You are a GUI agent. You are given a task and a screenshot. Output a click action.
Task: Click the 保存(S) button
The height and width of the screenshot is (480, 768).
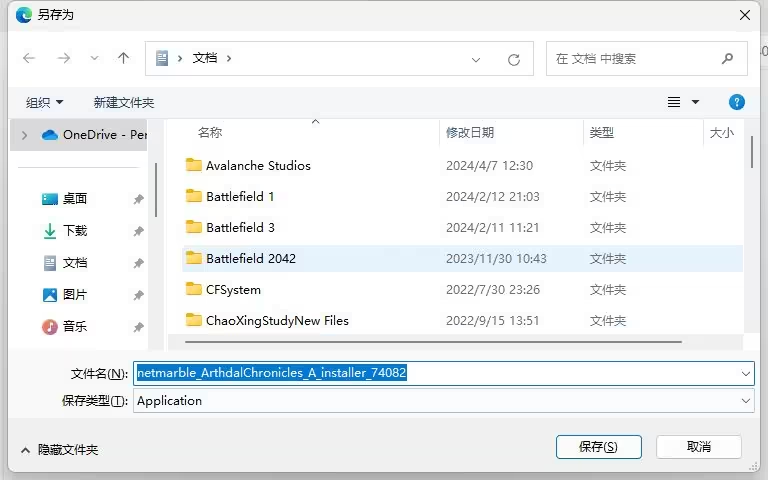(599, 447)
